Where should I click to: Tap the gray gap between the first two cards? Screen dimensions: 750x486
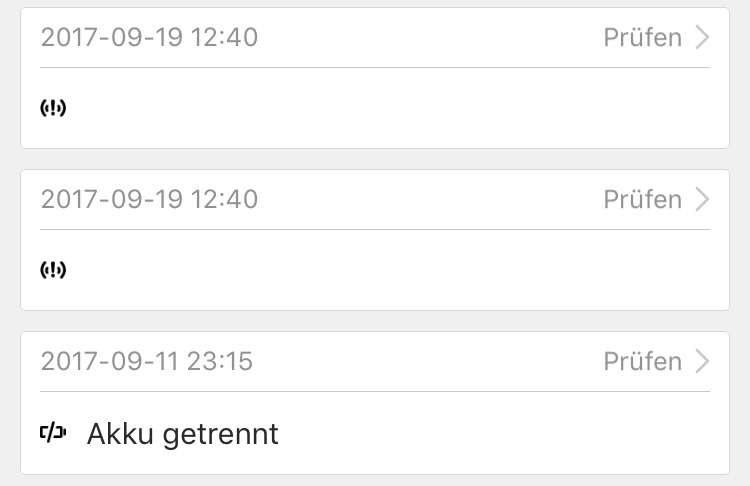pos(375,159)
